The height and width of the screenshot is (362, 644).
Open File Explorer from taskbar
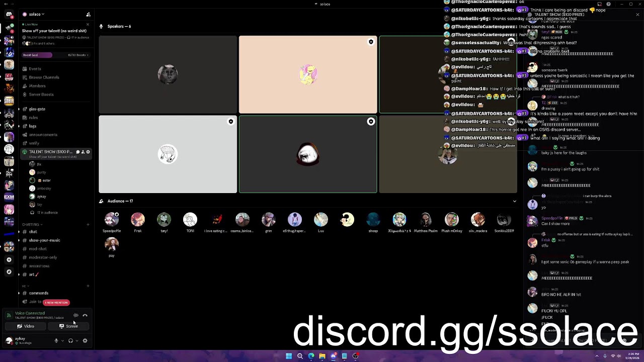pos(322,356)
